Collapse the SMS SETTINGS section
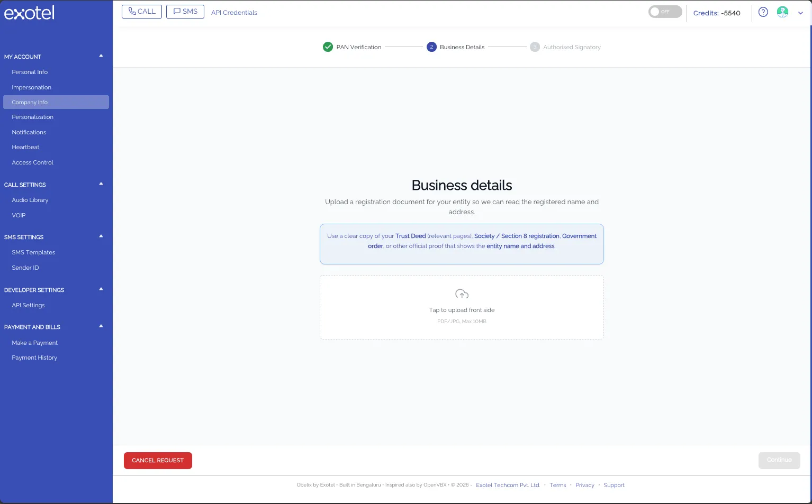This screenshot has height=504, width=812. click(101, 236)
